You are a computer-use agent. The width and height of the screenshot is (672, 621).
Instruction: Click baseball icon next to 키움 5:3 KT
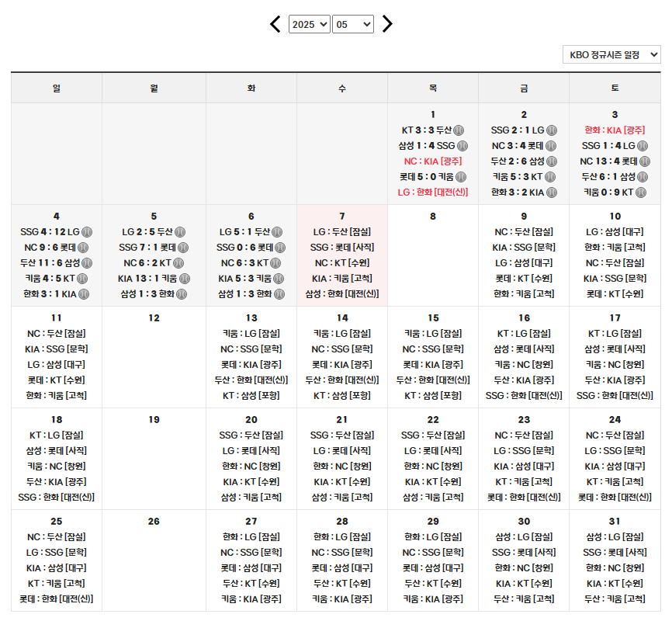pos(550,177)
